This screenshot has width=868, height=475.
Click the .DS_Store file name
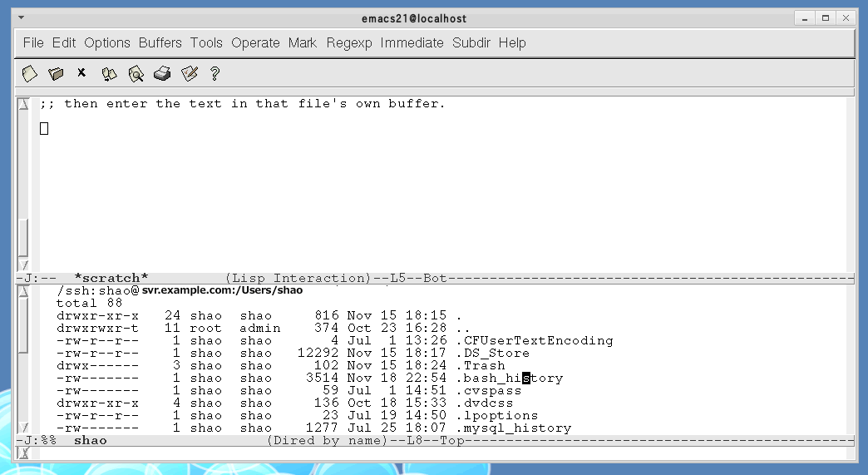click(493, 354)
